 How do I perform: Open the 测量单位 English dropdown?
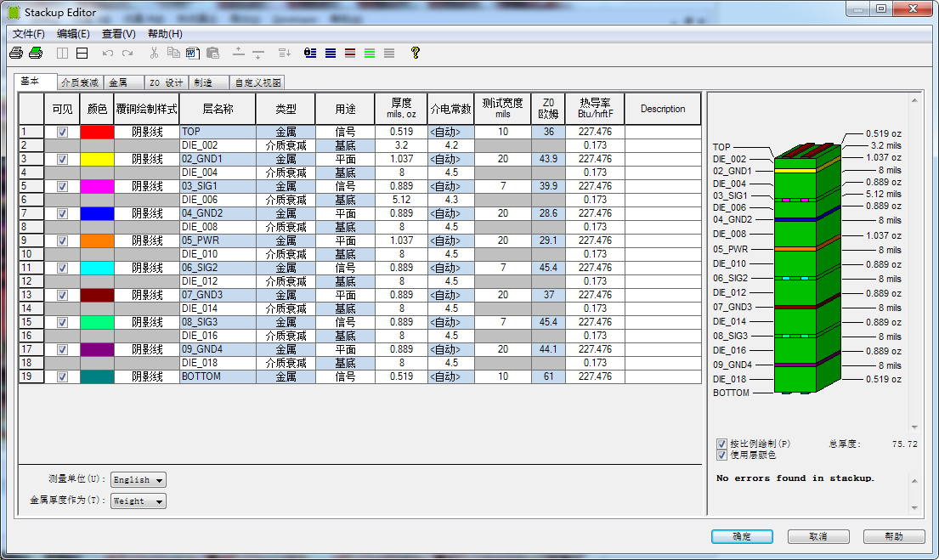point(139,480)
